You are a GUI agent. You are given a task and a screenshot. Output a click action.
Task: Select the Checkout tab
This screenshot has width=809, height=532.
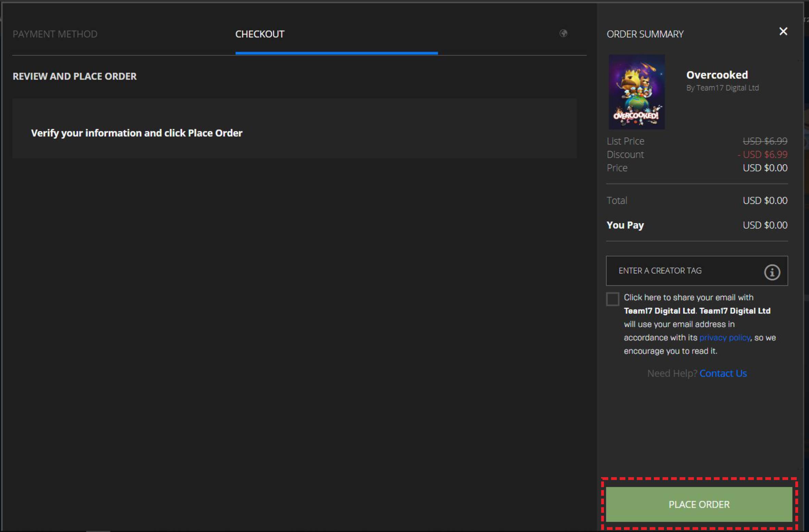260,34
